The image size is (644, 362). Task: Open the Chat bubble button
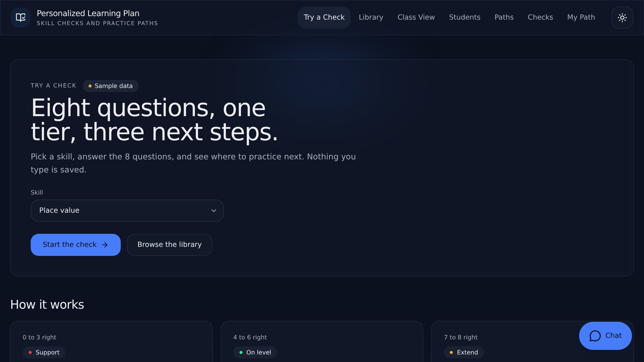click(x=605, y=336)
